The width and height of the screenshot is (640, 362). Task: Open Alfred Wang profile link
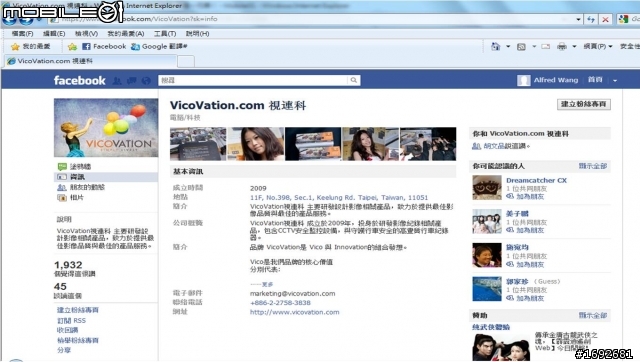(x=556, y=80)
